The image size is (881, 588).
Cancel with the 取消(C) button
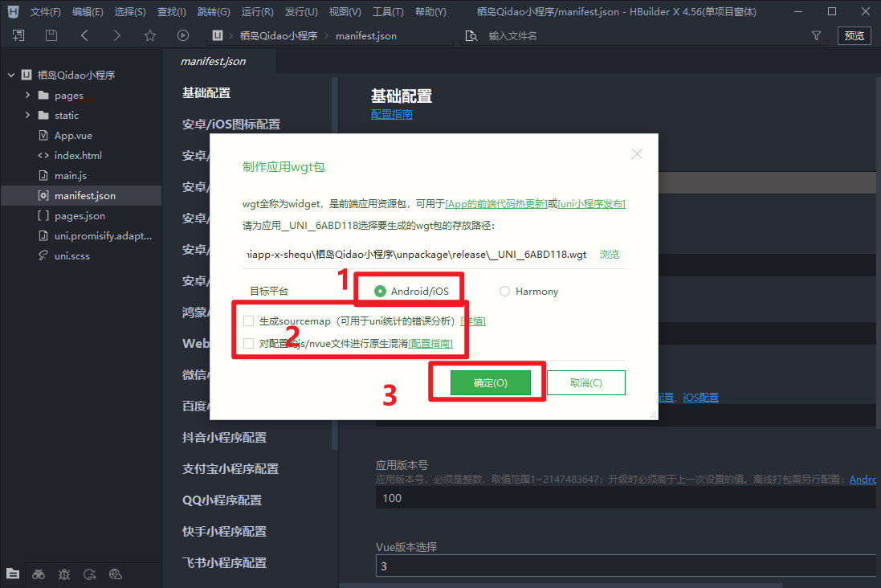(x=586, y=383)
